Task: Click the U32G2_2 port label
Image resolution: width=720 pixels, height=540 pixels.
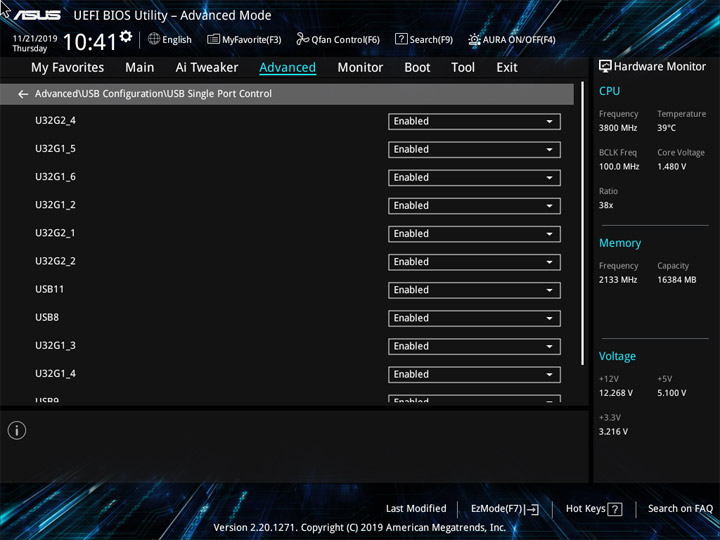Action: point(55,261)
